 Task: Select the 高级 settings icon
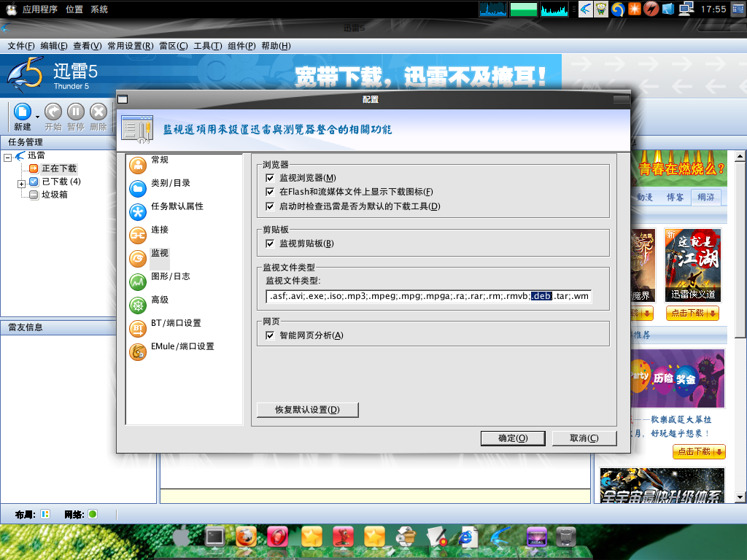pos(138,306)
